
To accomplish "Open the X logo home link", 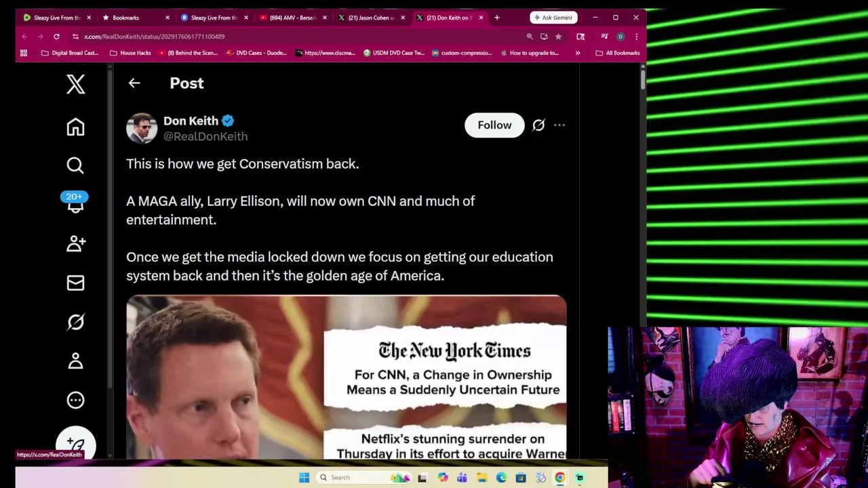I will coord(75,85).
